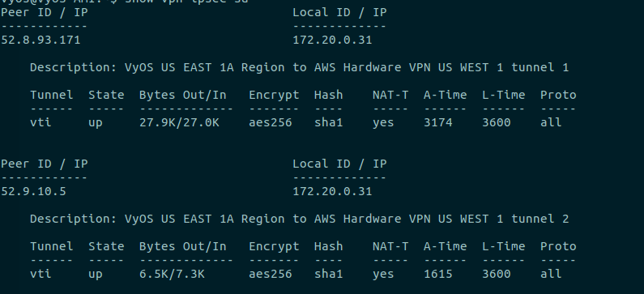Click bytes value 27.9K/27.0K
Viewport: 644px width, 294px height.
tap(179, 123)
